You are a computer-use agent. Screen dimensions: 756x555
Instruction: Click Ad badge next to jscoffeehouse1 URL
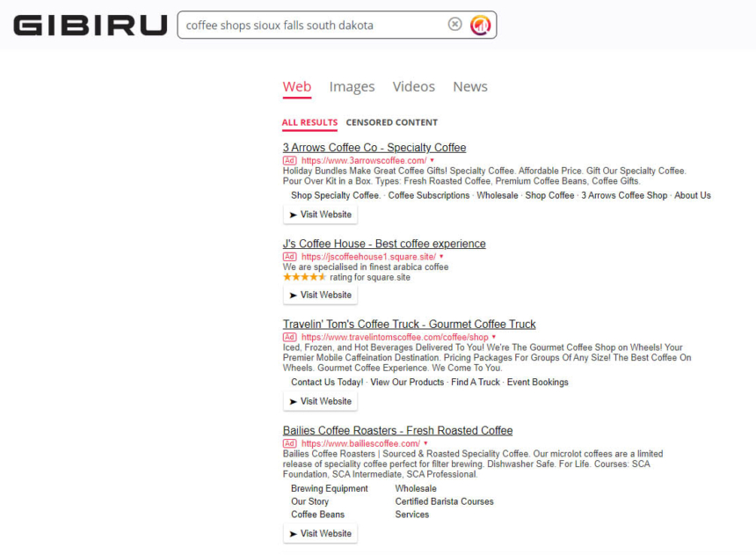point(289,256)
